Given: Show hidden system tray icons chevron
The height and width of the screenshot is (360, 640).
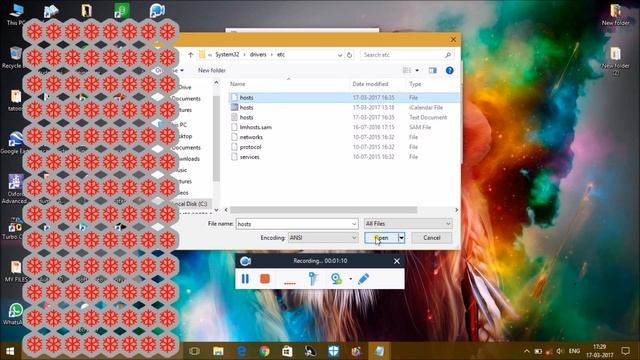Looking at the screenshot, I should pyautogui.click(x=527, y=351).
